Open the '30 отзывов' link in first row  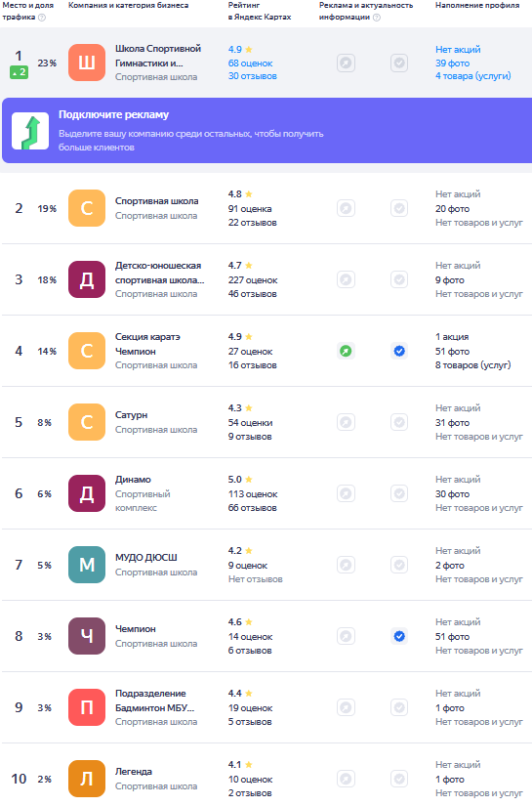tap(253, 76)
